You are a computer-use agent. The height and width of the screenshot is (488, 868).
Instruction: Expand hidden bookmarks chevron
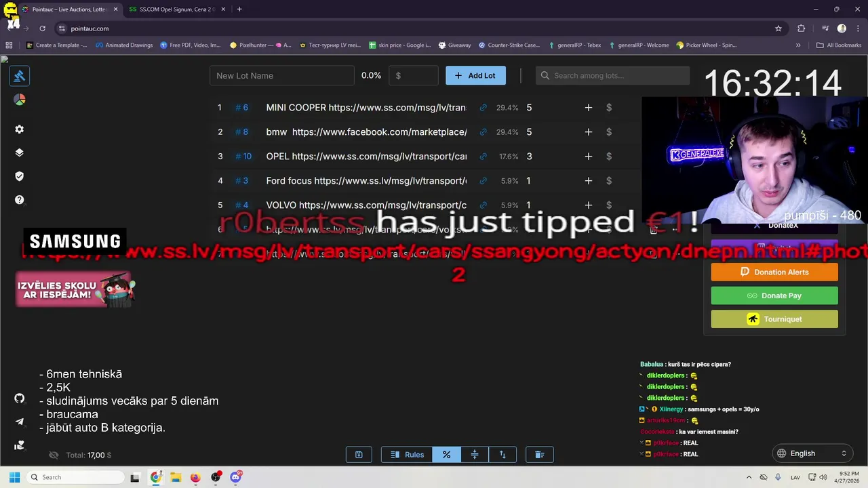click(798, 45)
